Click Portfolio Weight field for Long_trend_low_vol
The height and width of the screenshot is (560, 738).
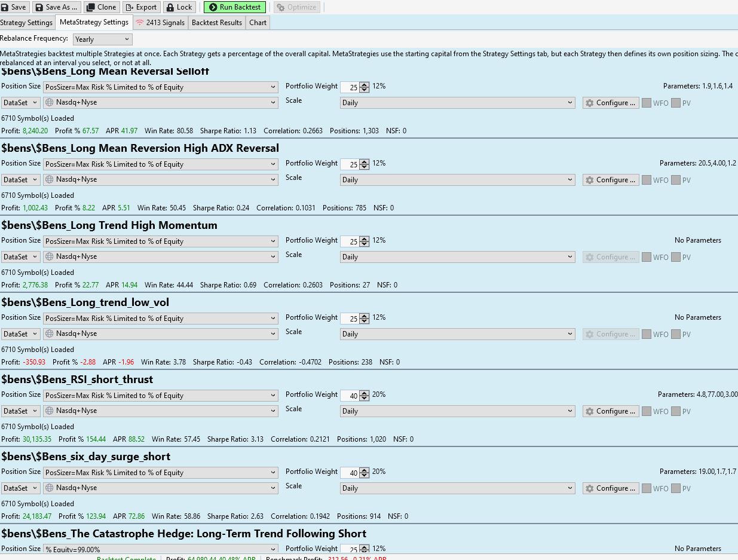click(x=350, y=319)
